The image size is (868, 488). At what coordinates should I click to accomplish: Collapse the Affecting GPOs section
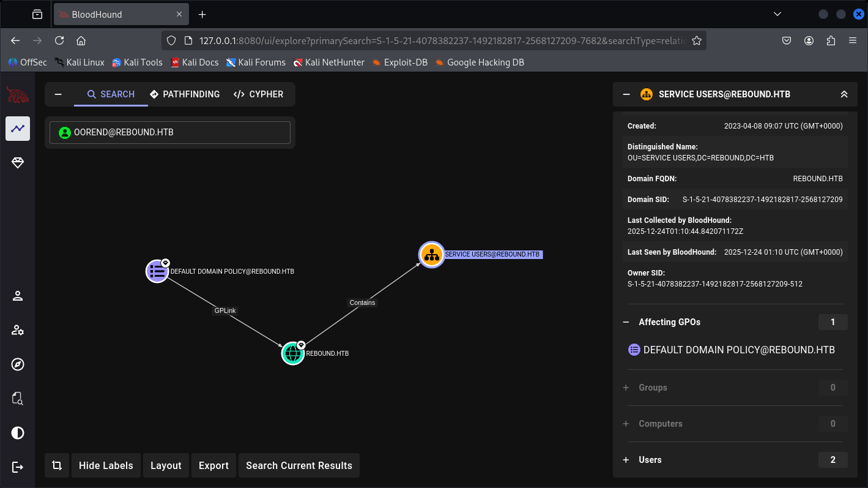click(626, 322)
